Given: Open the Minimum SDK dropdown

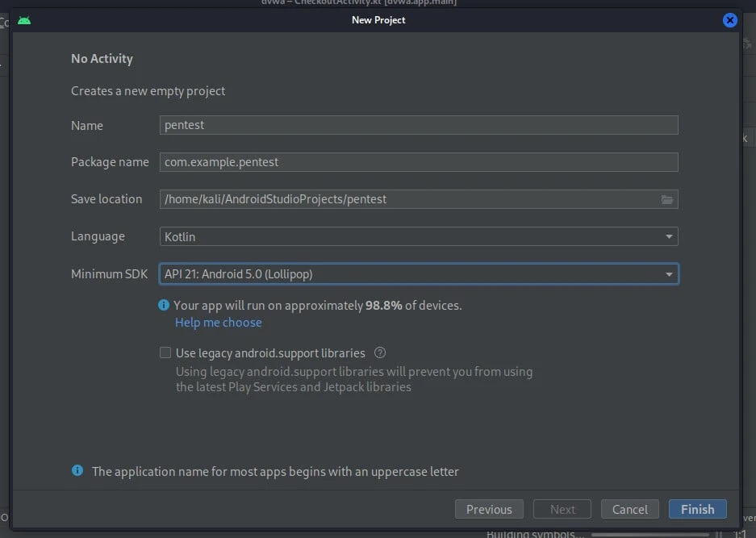Looking at the screenshot, I should [x=418, y=273].
